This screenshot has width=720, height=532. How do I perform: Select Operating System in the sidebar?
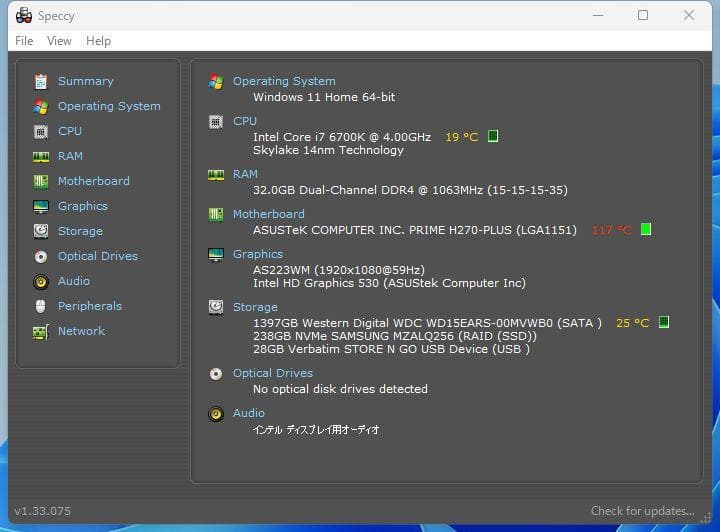pos(109,106)
